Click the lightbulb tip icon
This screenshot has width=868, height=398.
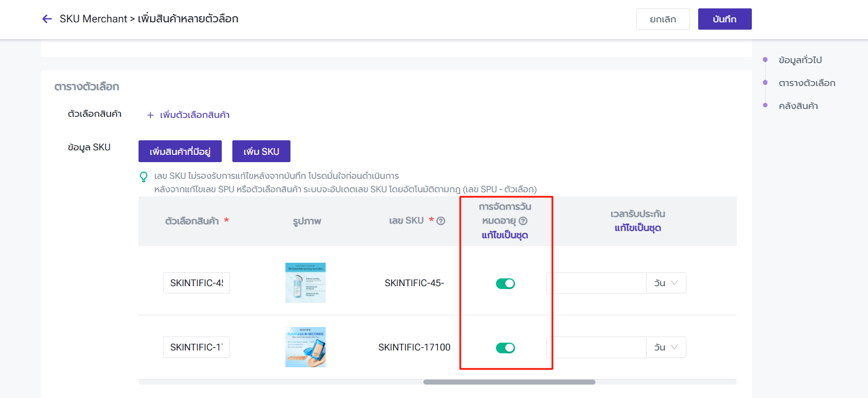tap(144, 177)
